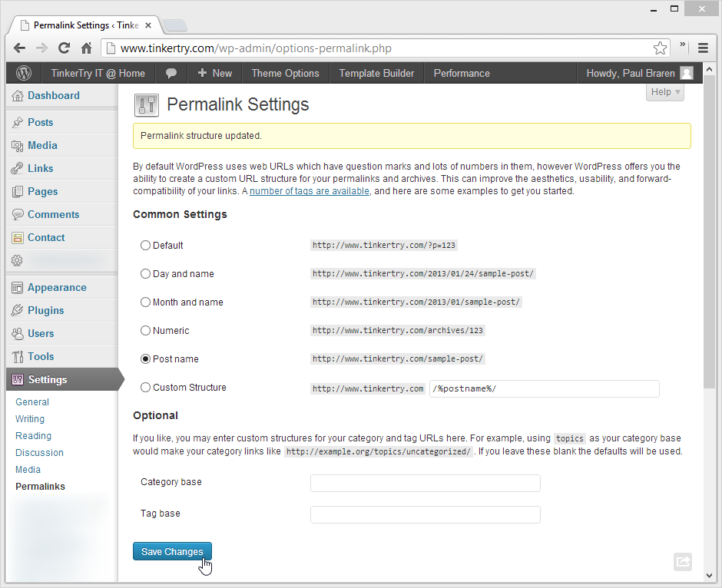Click the Tag base input field

[x=425, y=515]
